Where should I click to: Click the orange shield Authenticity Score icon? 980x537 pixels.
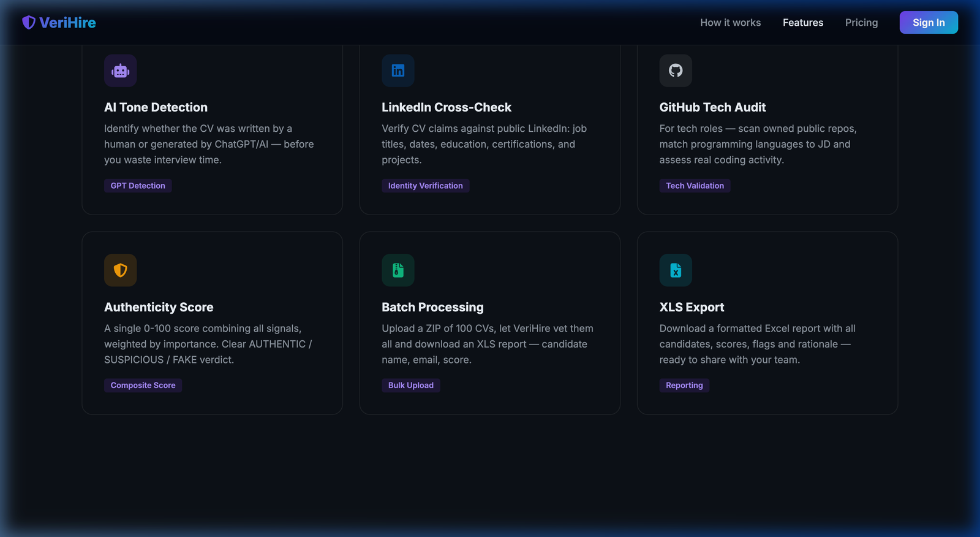tap(120, 270)
